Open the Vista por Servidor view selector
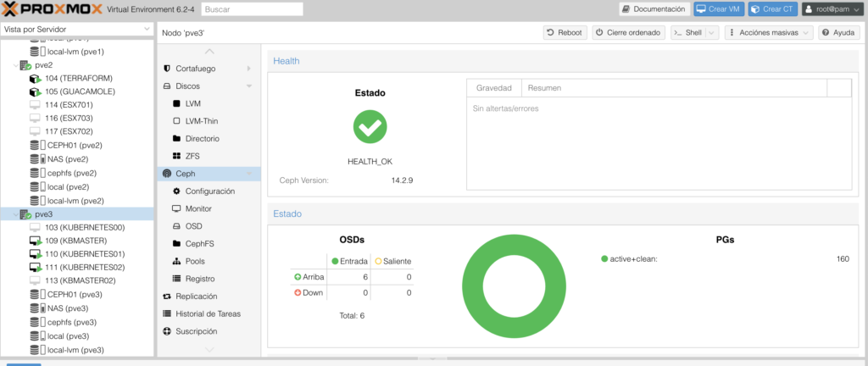The image size is (868, 366). pos(77,30)
